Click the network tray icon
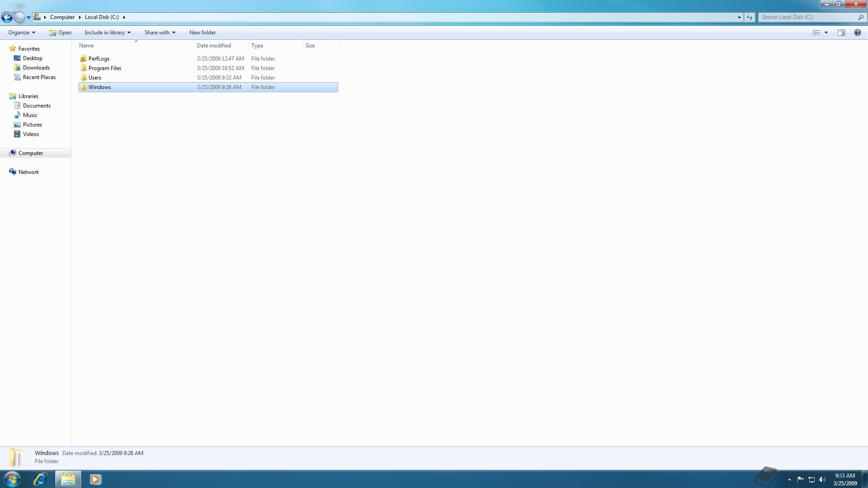This screenshot has width=868, height=488. pos(811,479)
